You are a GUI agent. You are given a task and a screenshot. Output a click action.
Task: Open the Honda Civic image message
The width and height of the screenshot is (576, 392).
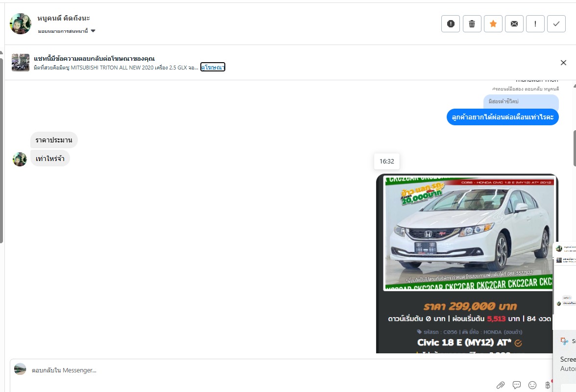point(467,263)
